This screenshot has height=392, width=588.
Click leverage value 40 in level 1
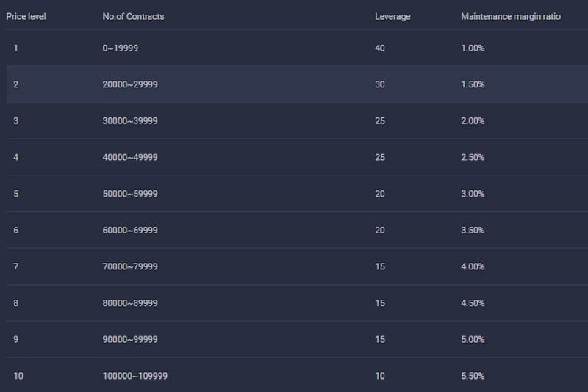pyautogui.click(x=380, y=48)
